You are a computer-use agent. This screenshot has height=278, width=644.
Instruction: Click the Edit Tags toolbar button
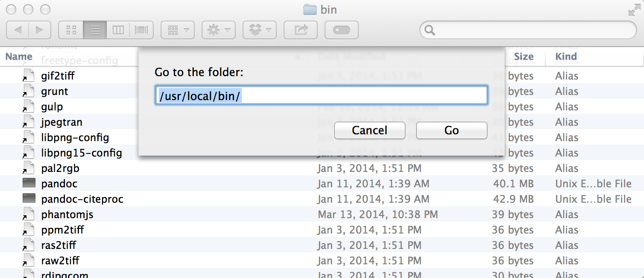click(342, 30)
